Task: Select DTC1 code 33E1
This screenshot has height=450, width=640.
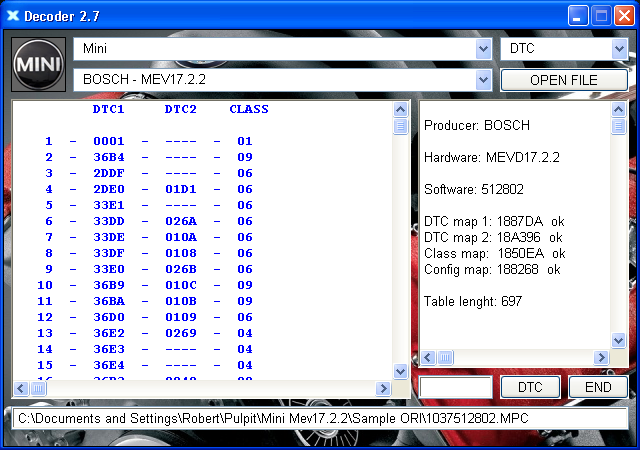Action: [x=109, y=205]
